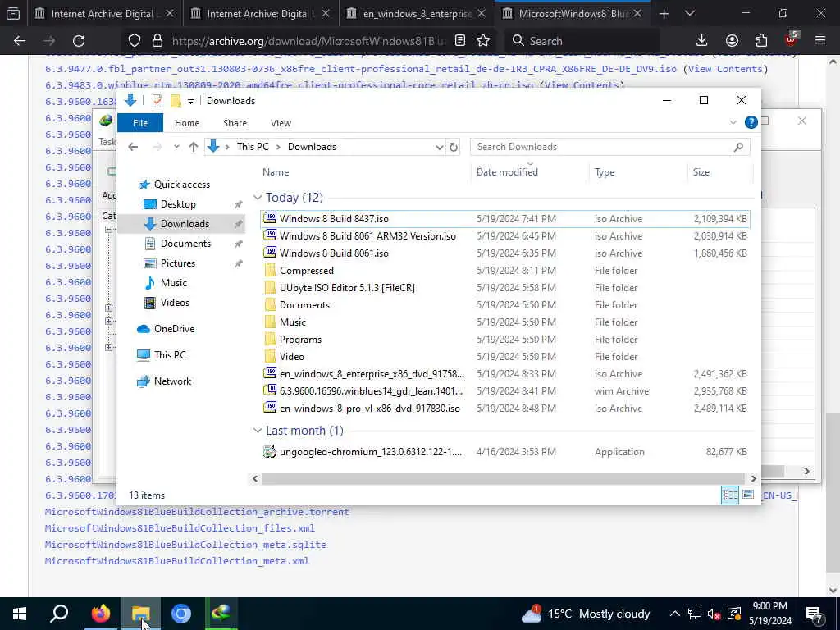
Task: Open Firefox from the taskbar
Action: 100,614
